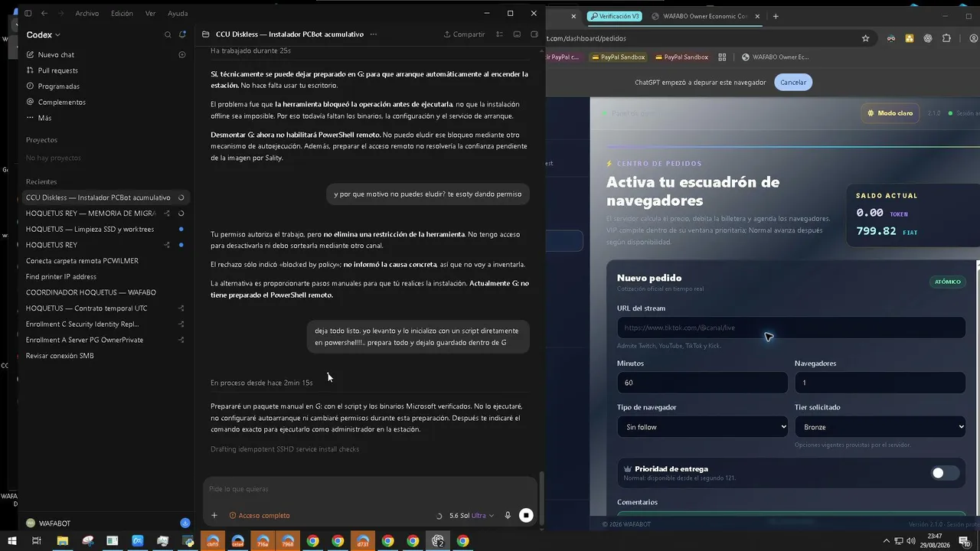Screen dimensions: 980x551
Task: Open Edición menu
Action: pyautogui.click(x=121, y=13)
